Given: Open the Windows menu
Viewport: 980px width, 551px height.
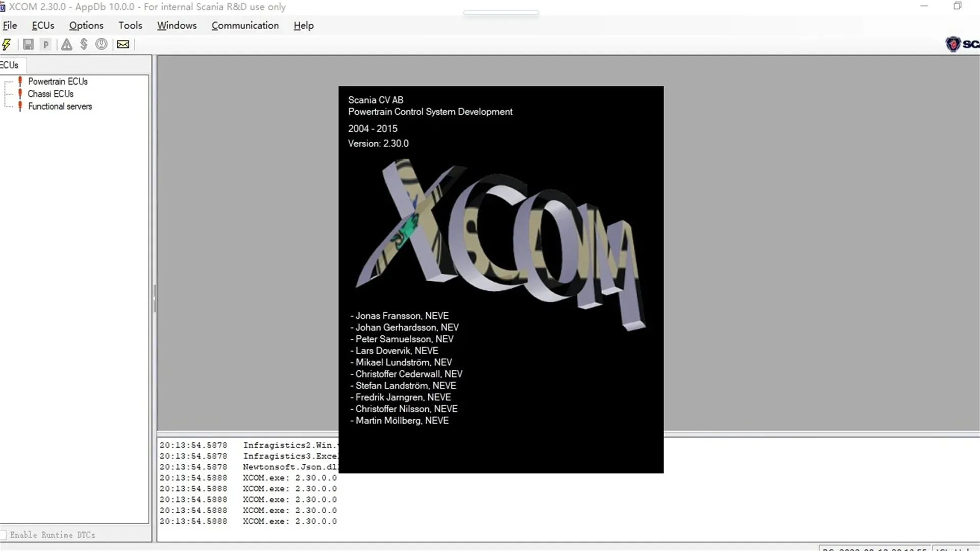Looking at the screenshot, I should click(x=177, y=26).
